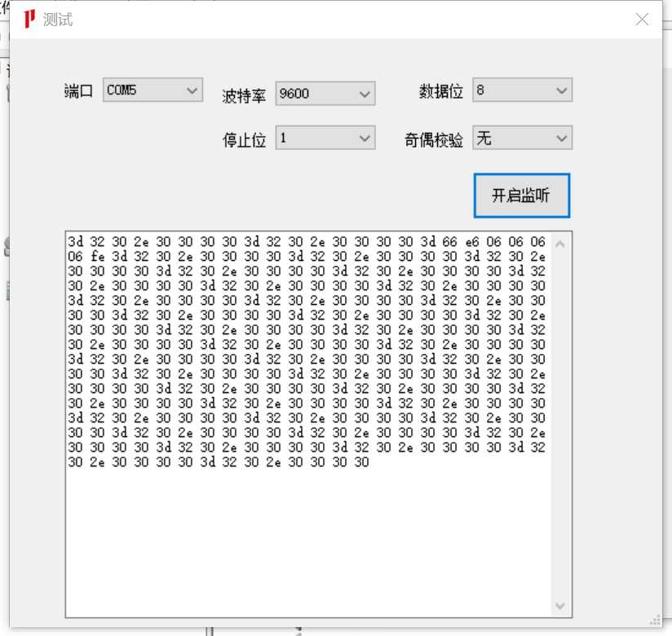
Task: Close the 测试 window
Action: [642, 20]
